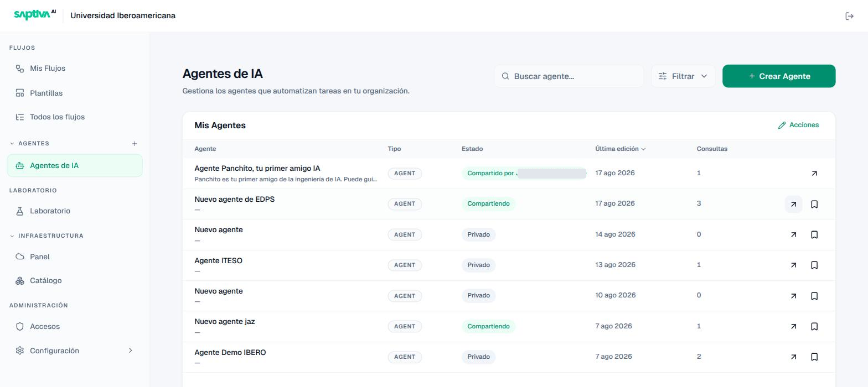Open Configuración in the sidebar
The image size is (868, 387).
[74, 351]
